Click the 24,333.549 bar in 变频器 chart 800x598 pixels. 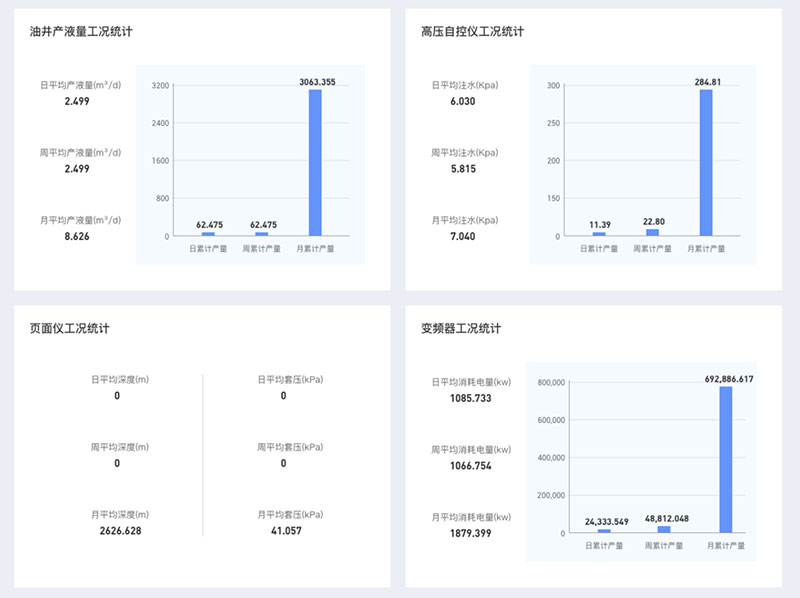coord(605,530)
